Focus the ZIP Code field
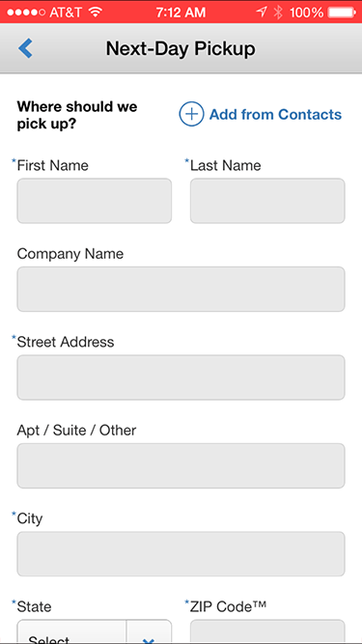Screen dimensions: 362x644 click(267, 631)
